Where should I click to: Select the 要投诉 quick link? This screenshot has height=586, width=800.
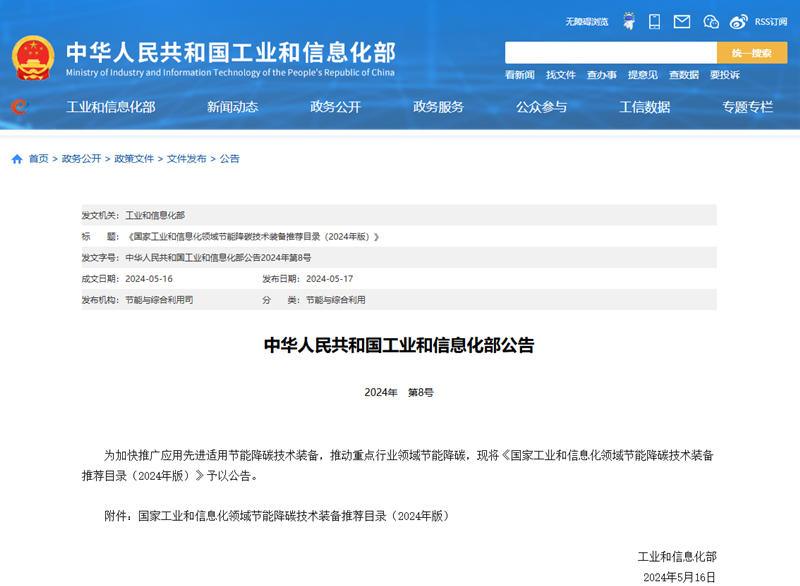[x=724, y=75]
